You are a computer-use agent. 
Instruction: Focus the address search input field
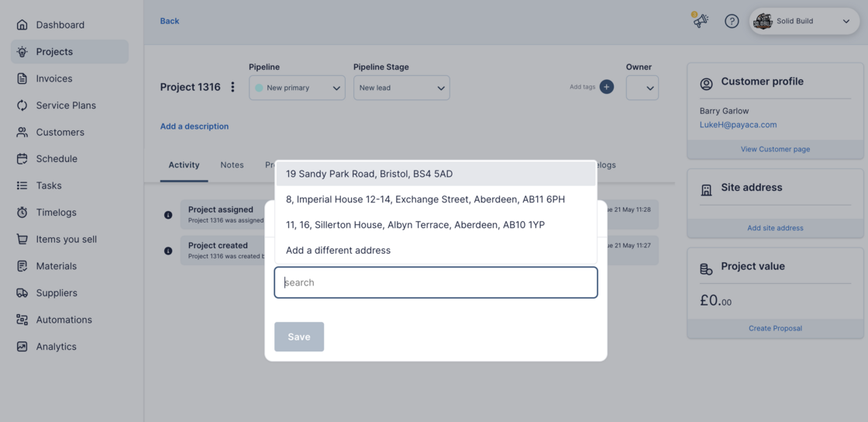(436, 282)
